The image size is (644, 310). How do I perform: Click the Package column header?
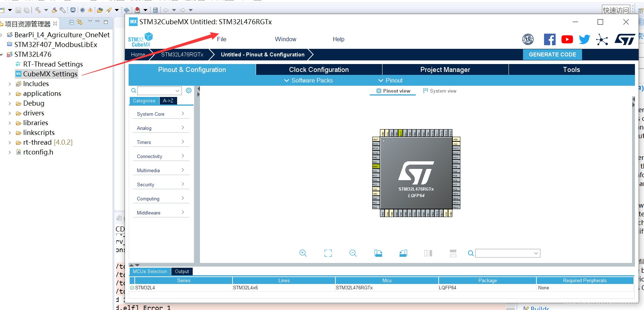[x=488, y=280]
